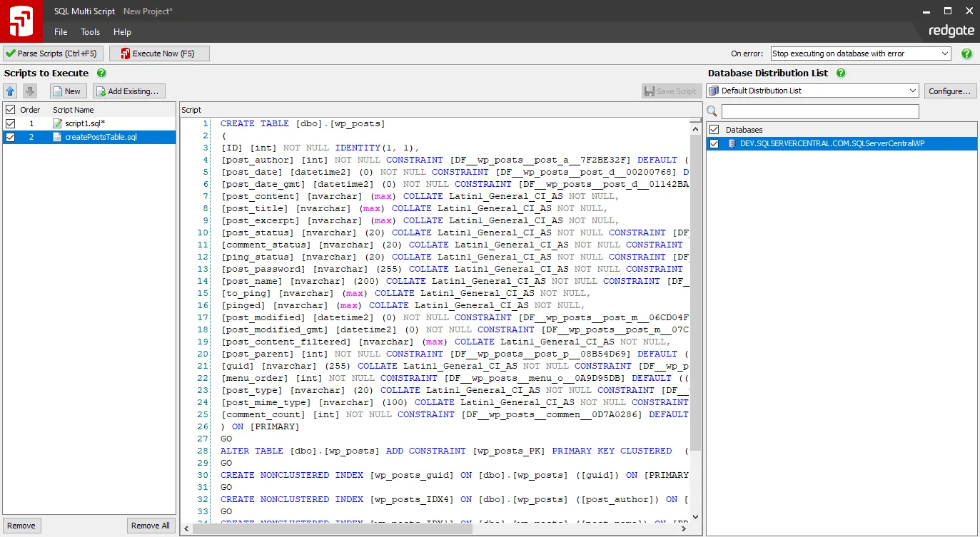This screenshot has height=537, width=980.
Task: Click the Add Existing script icon
Action: [x=102, y=91]
